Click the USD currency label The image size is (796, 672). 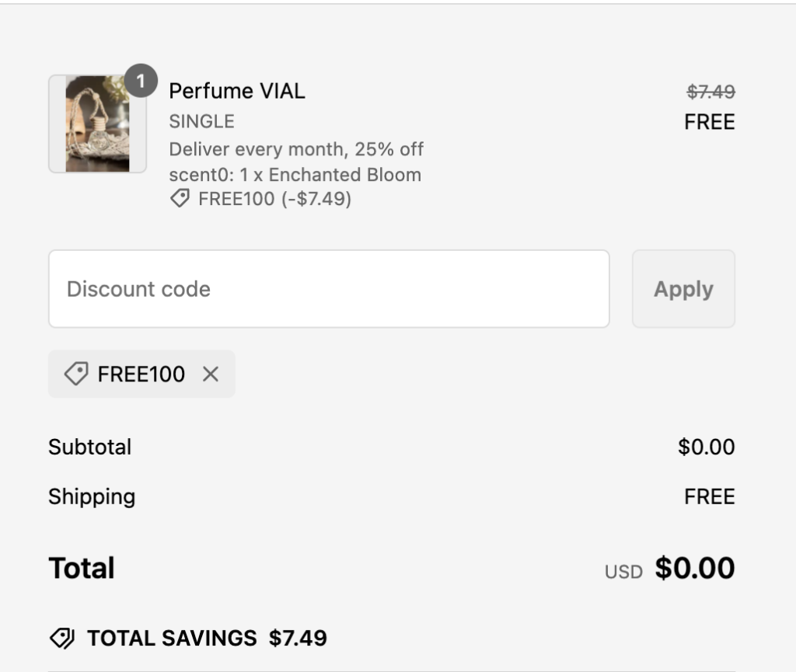click(x=623, y=573)
